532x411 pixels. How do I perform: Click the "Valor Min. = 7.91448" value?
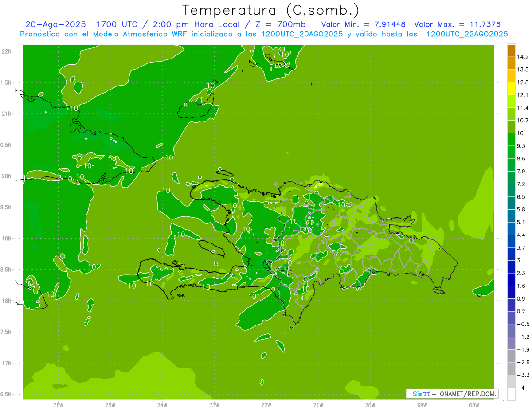click(x=363, y=24)
